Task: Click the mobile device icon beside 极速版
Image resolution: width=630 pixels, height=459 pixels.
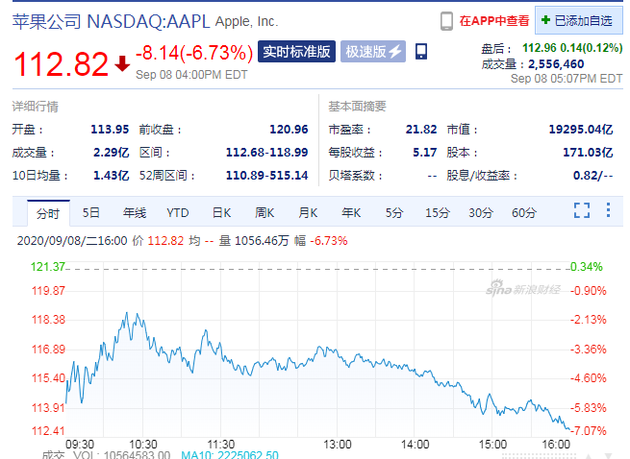Action: pos(421,51)
